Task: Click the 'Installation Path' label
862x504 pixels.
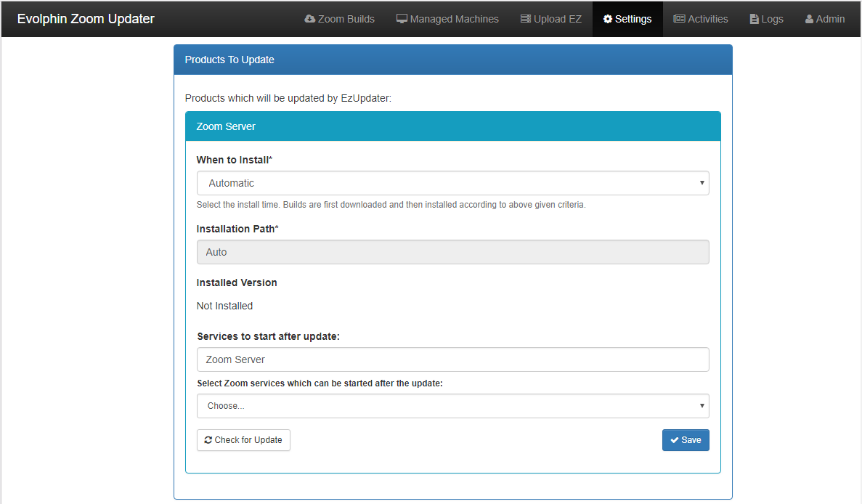Action: coord(237,229)
